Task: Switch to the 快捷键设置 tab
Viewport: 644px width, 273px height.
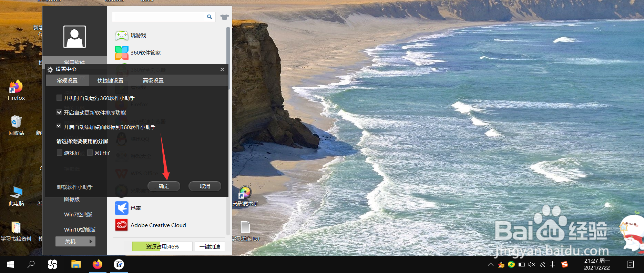Action: point(110,80)
